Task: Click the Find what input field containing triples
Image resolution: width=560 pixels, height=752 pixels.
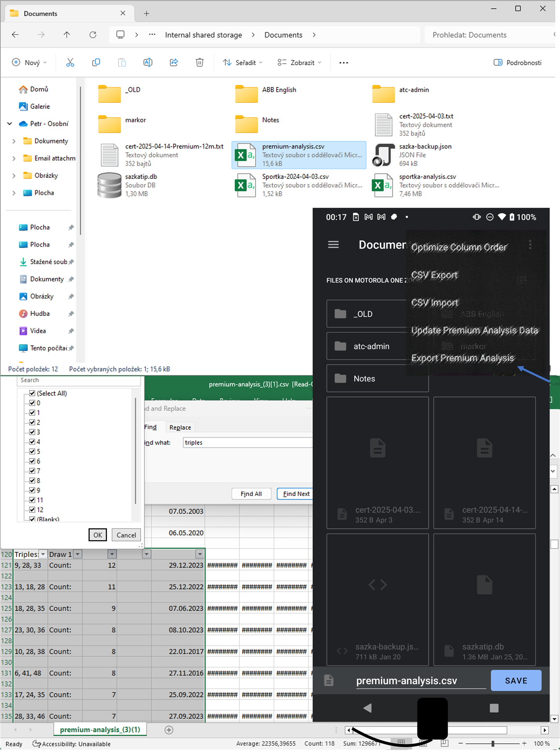Action: tap(248, 442)
